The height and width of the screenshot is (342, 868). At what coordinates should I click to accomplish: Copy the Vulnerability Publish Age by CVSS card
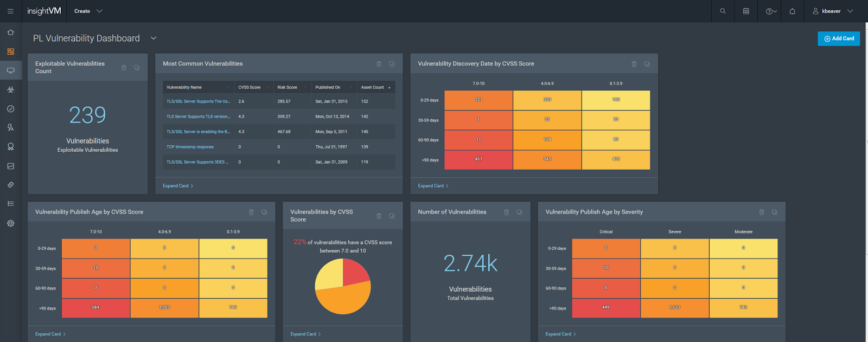click(x=264, y=212)
